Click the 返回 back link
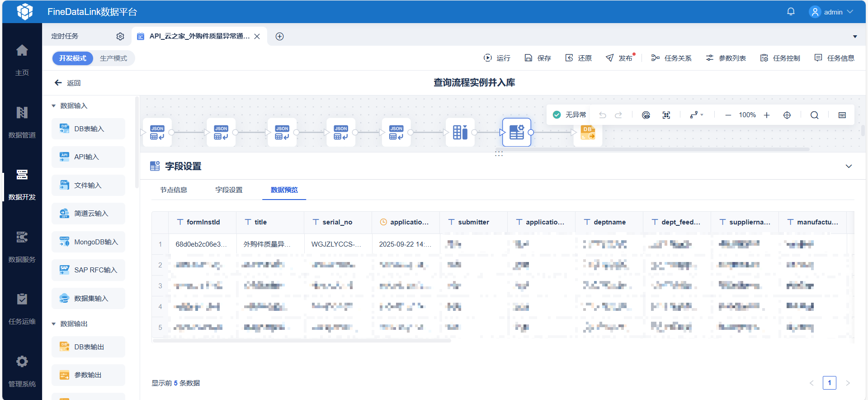 pyautogui.click(x=67, y=83)
